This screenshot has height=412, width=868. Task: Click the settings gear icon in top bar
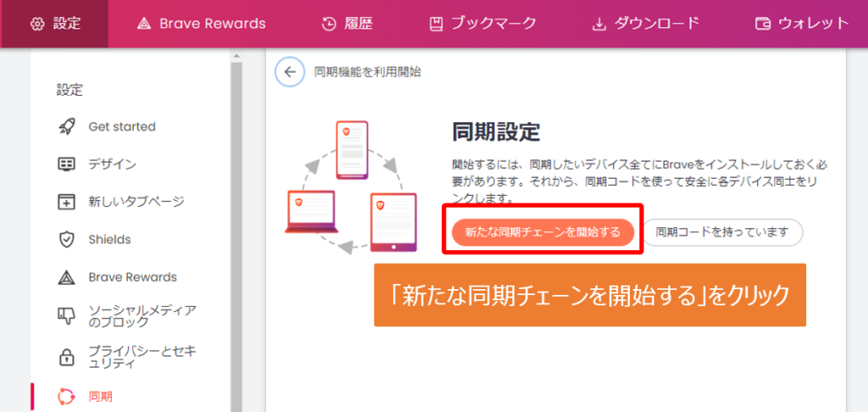37,24
